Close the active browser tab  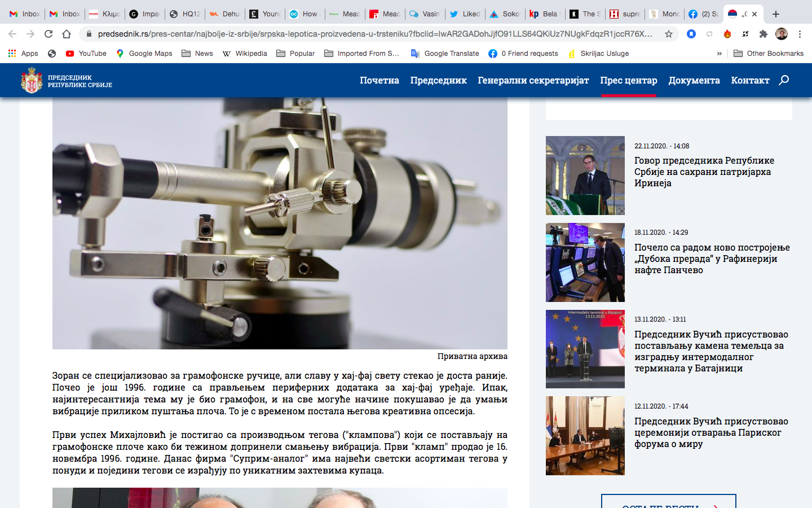tap(754, 14)
